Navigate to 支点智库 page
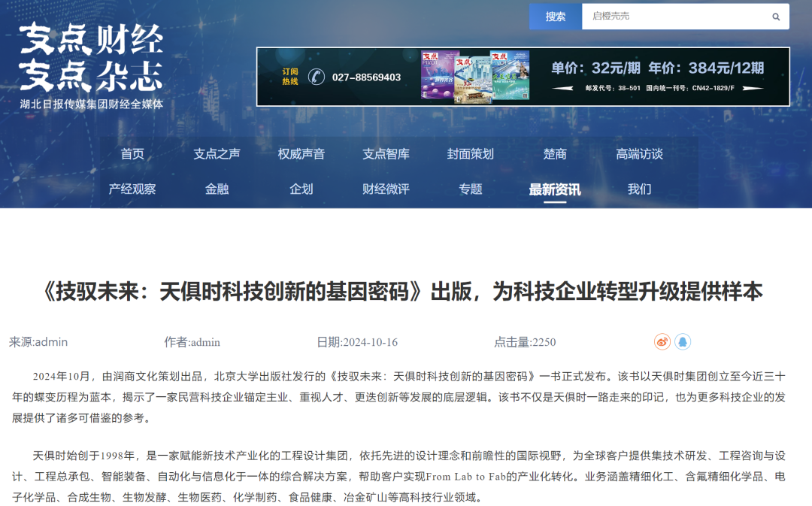The image size is (812, 506). (386, 154)
